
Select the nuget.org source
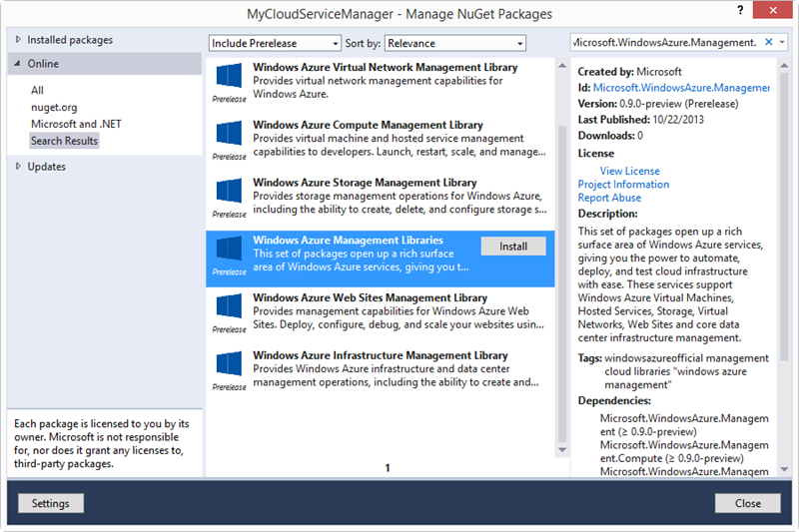click(x=54, y=107)
